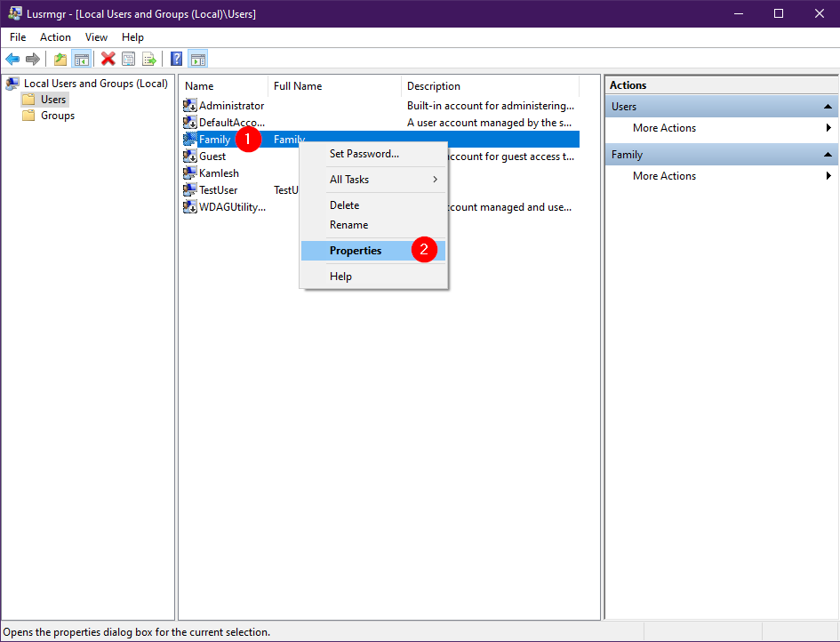Toggle the Show/Hide Console Tree button
840x642 pixels.
81,60
